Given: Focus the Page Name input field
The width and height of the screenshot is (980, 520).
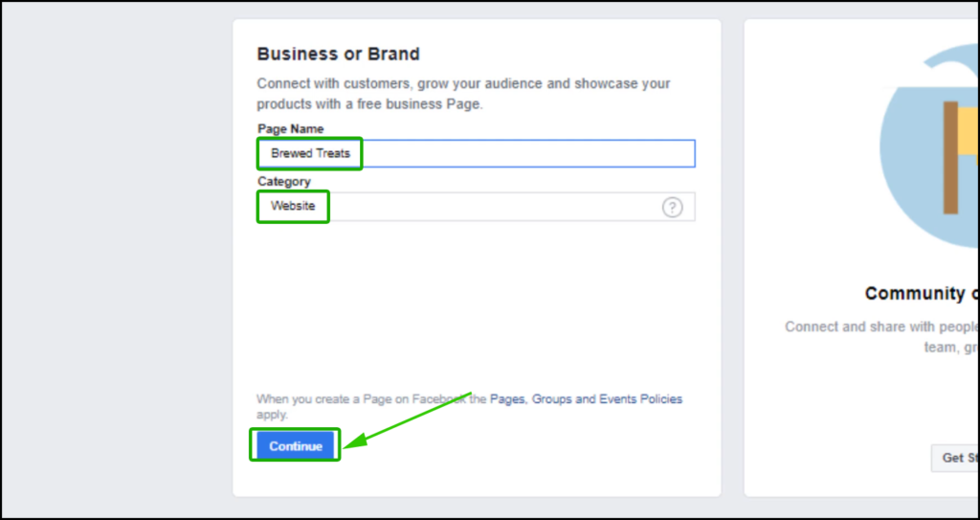Looking at the screenshot, I should (476, 153).
